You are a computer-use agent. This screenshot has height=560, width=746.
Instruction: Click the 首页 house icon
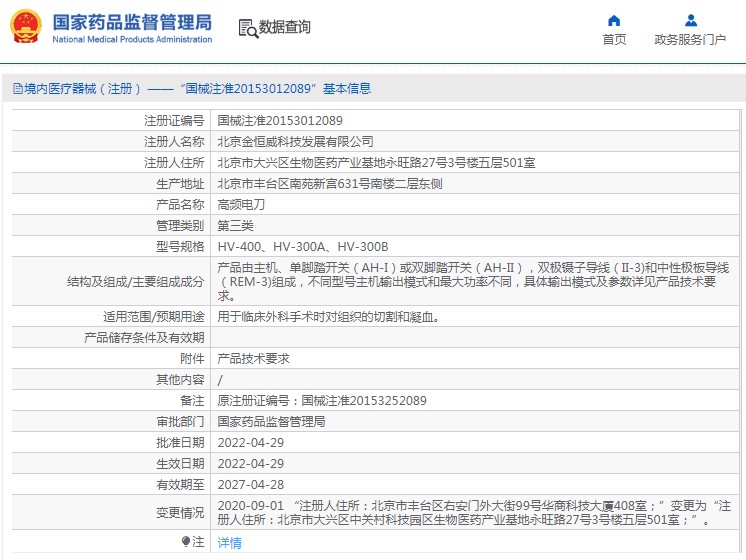(614, 20)
